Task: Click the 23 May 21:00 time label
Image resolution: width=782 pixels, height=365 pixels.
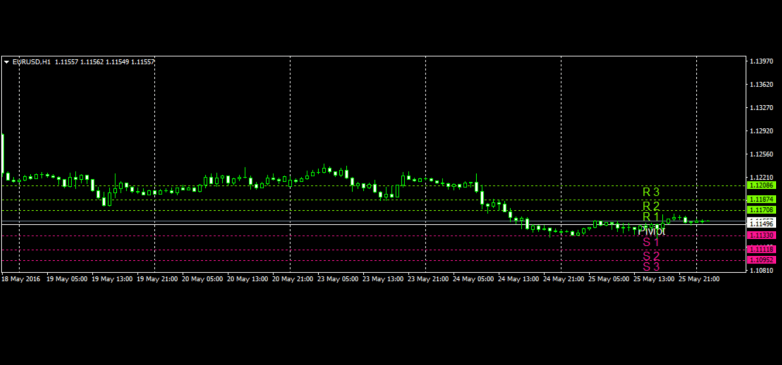Action: pyautogui.click(x=428, y=279)
